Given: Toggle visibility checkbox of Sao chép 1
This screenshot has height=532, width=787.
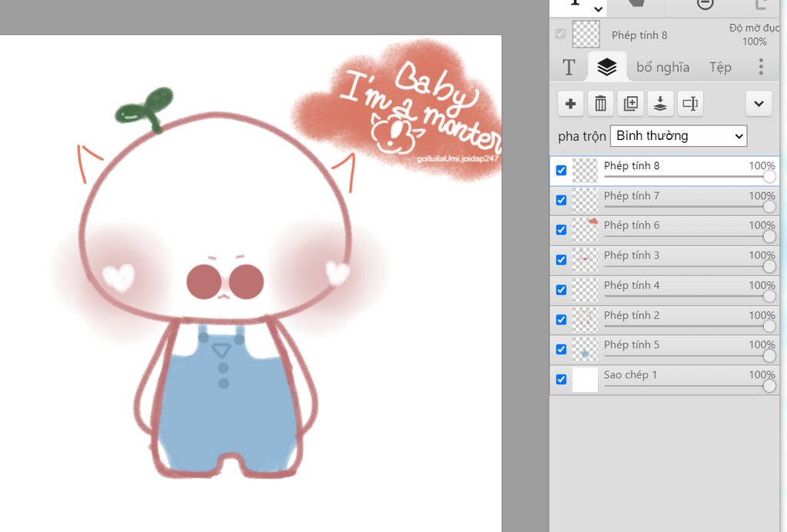Looking at the screenshot, I should [x=561, y=380].
